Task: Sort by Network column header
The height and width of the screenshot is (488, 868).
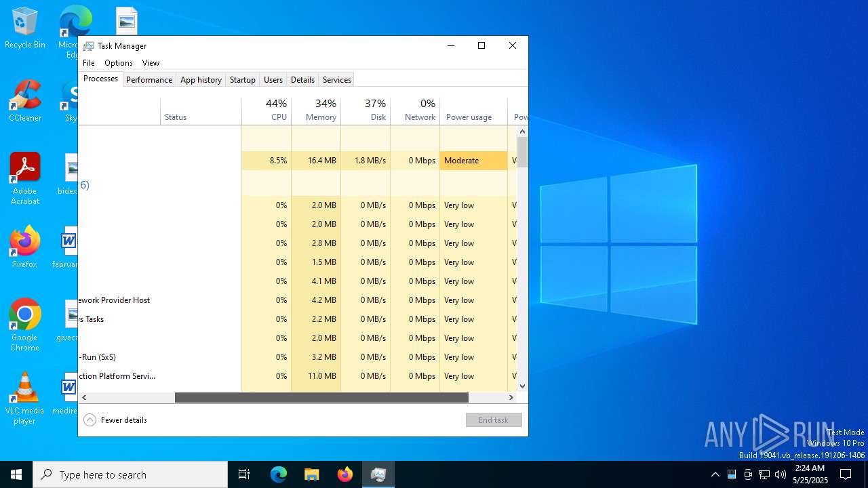Action: pyautogui.click(x=415, y=110)
